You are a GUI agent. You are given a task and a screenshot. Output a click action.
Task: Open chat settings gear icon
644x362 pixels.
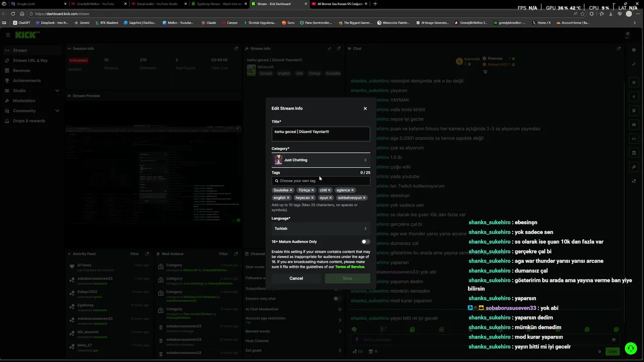[x=599, y=351]
